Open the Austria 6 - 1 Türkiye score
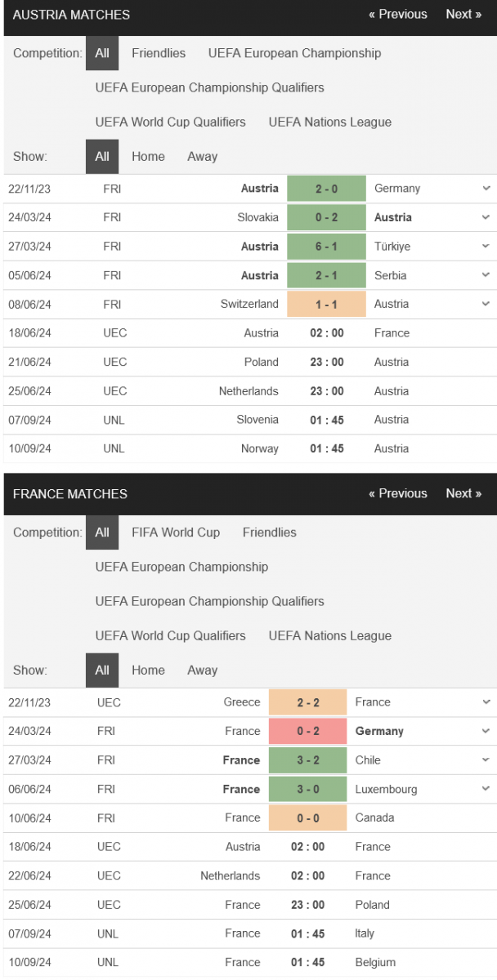Viewport: 497px width, 980px height. tap(327, 247)
